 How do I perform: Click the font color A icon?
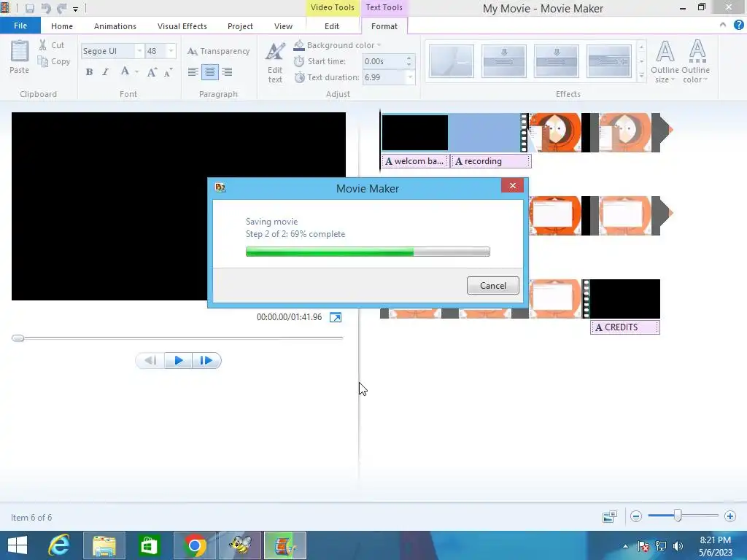(x=125, y=71)
